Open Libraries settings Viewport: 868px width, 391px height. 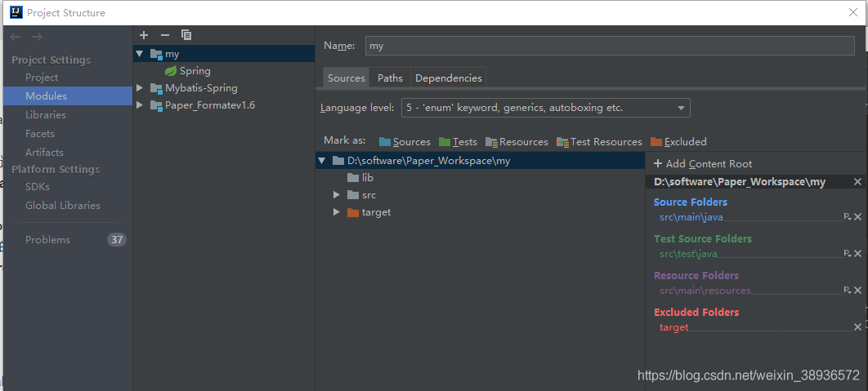[46, 114]
